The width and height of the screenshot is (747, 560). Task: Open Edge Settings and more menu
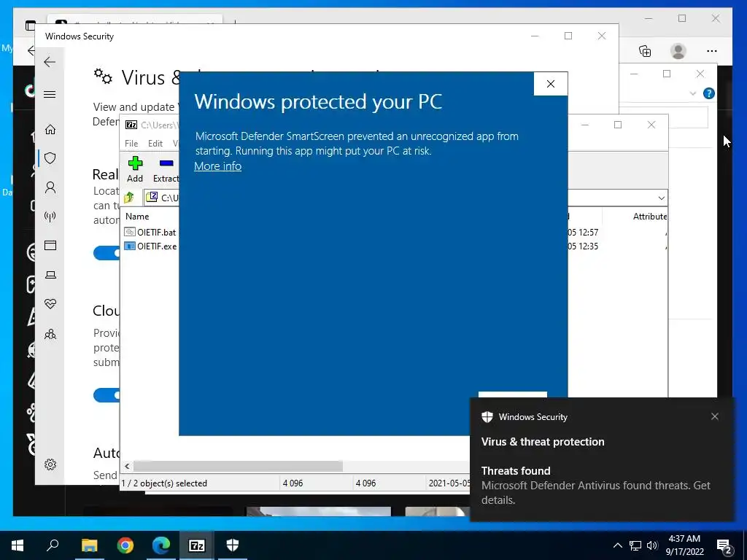click(x=712, y=51)
